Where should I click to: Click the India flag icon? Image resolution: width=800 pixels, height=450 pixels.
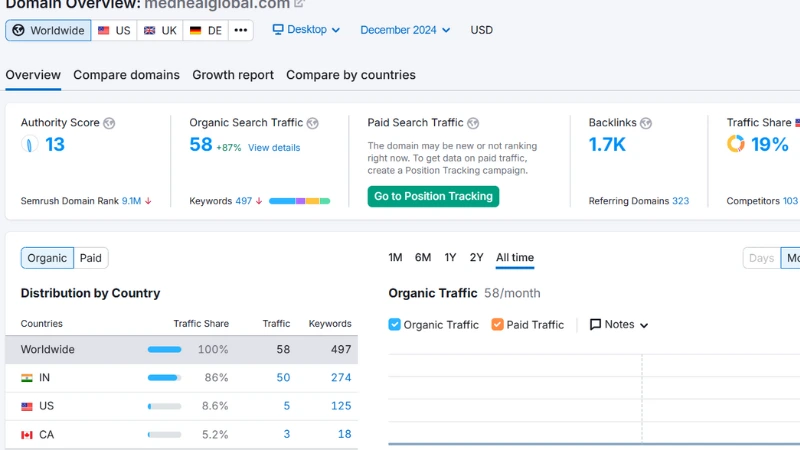(27, 378)
